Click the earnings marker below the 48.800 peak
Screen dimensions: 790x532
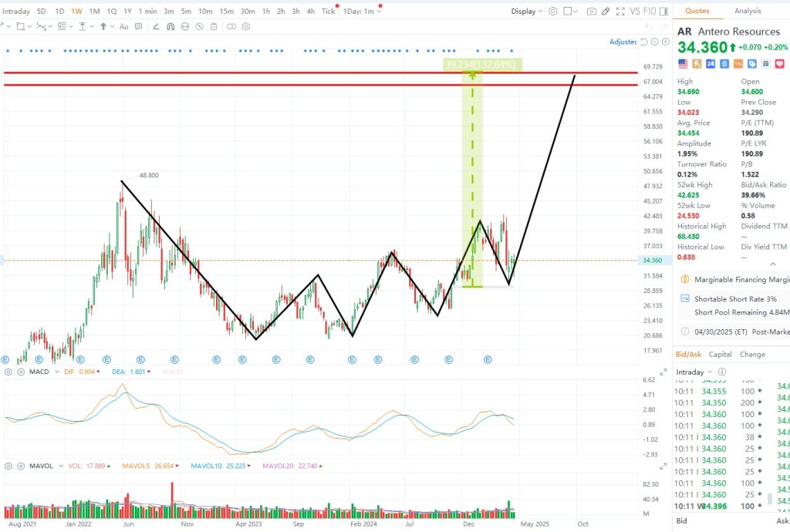(106, 359)
